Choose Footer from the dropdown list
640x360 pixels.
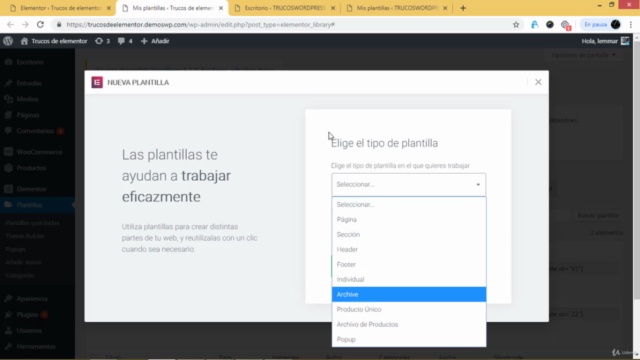coord(409,264)
